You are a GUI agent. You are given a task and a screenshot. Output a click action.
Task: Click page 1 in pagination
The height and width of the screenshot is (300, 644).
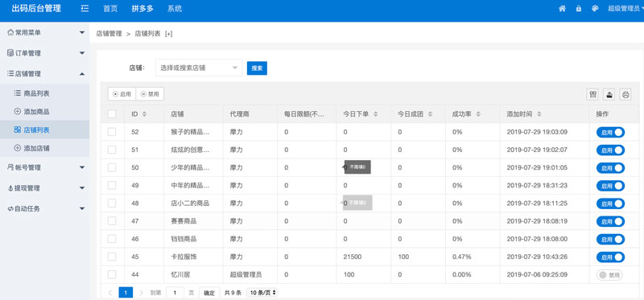[x=126, y=293]
